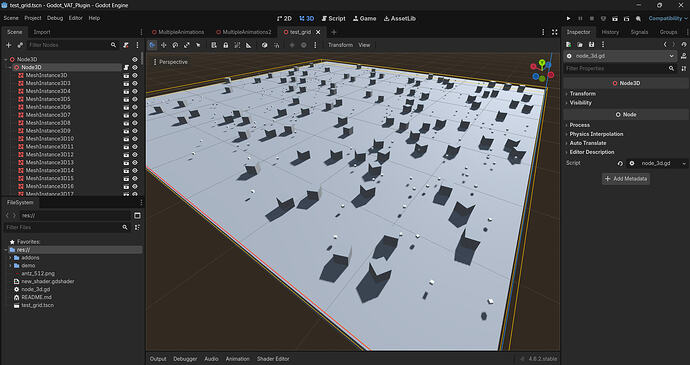Select the Scale Mode tool
This screenshot has width=690, height=365.
[x=187, y=45]
